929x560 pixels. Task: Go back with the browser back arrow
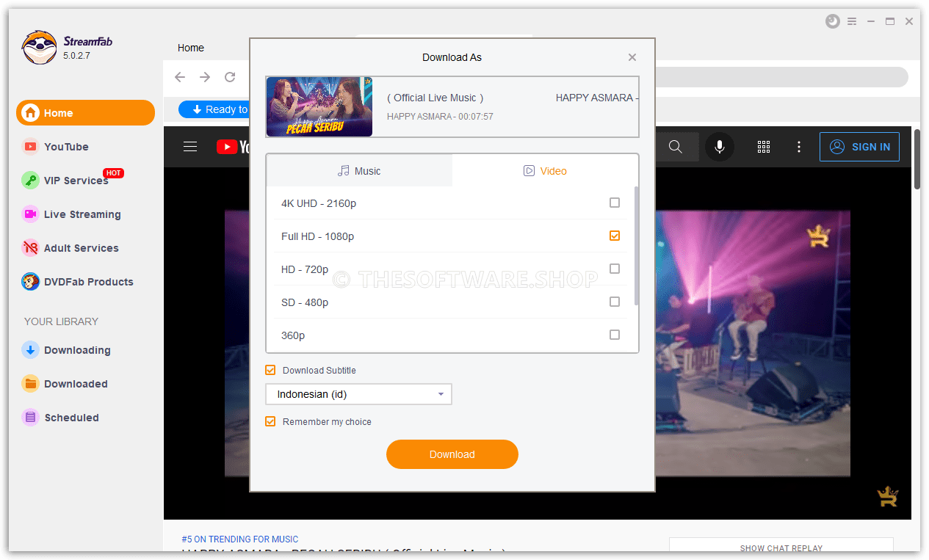(x=180, y=77)
